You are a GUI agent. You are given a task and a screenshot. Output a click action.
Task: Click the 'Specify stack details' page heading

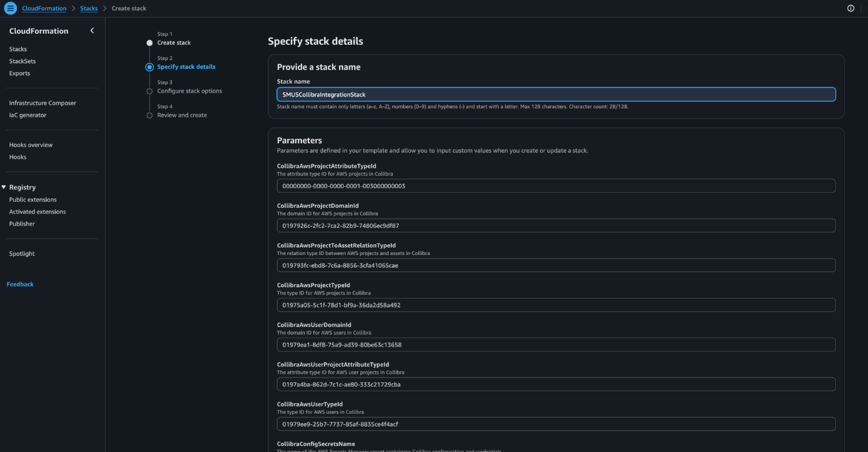(x=315, y=41)
